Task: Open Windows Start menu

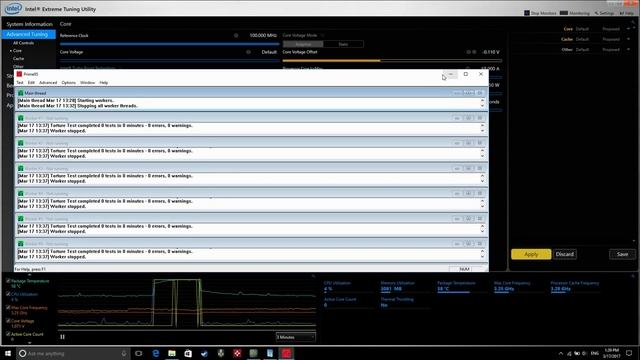Action: click(x=8, y=353)
